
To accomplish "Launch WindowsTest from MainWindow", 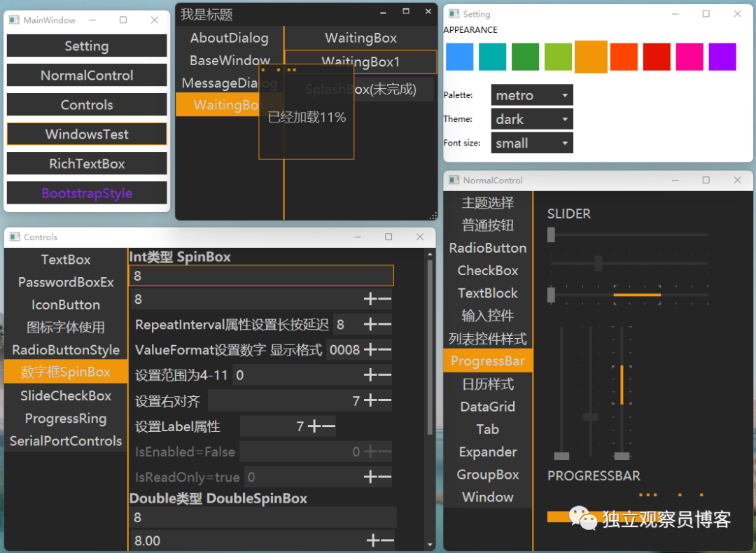I will [87, 134].
